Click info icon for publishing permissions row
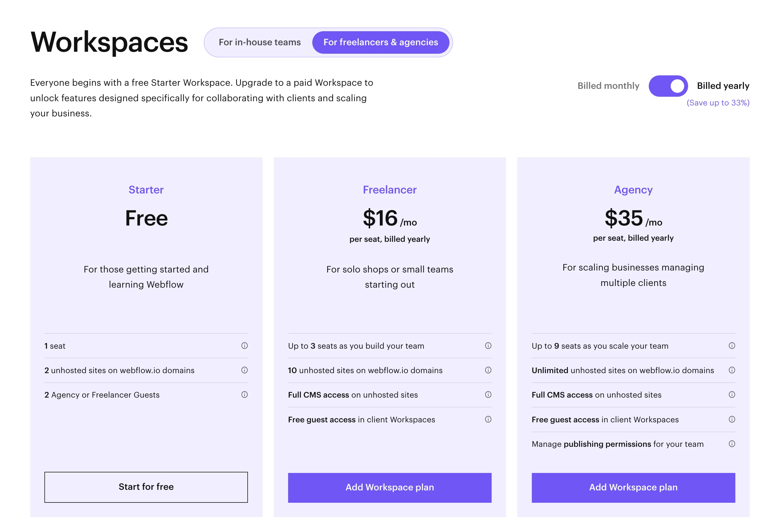782x532 pixels. (x=731, y=444)
